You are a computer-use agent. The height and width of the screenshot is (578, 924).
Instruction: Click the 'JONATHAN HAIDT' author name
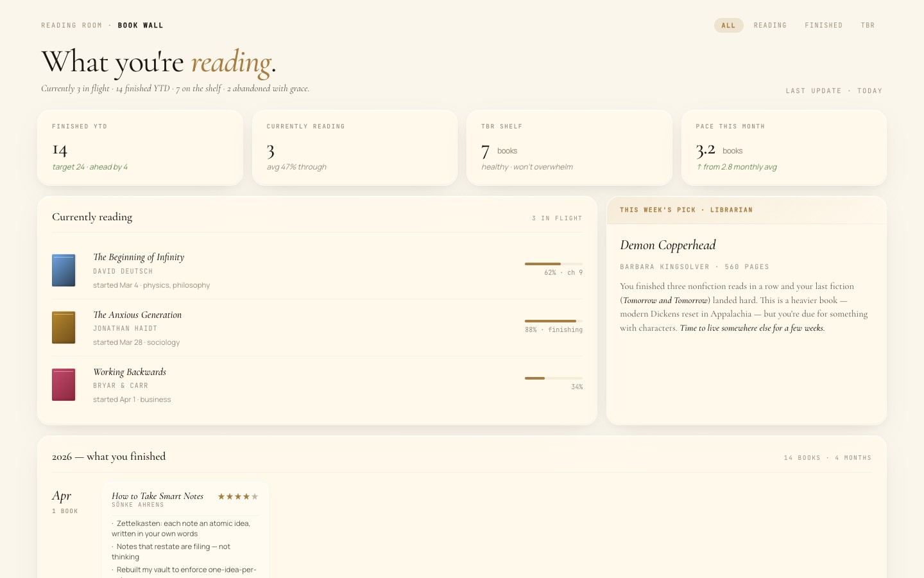click(125, 329)
